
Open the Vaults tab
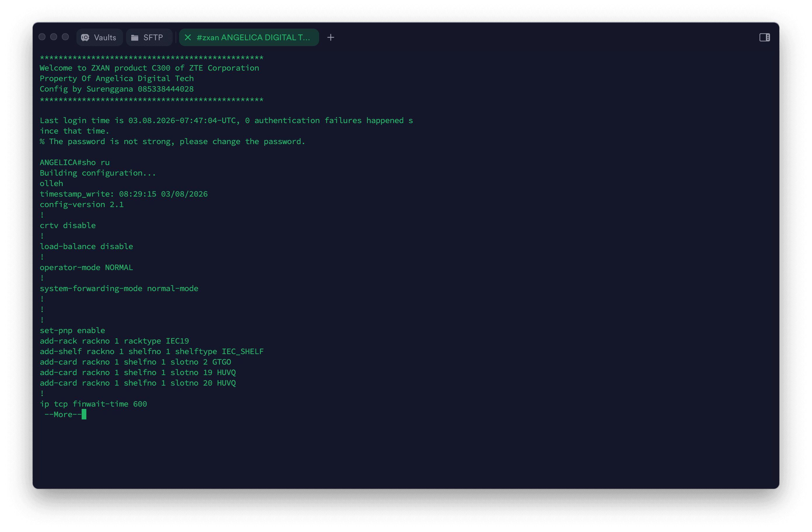tap(105, 38)
